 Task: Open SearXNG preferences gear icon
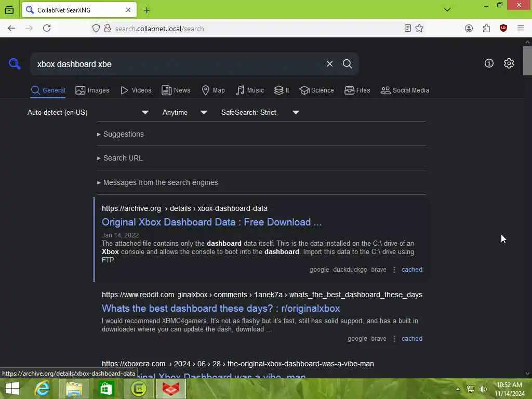(x=509, y=63)
